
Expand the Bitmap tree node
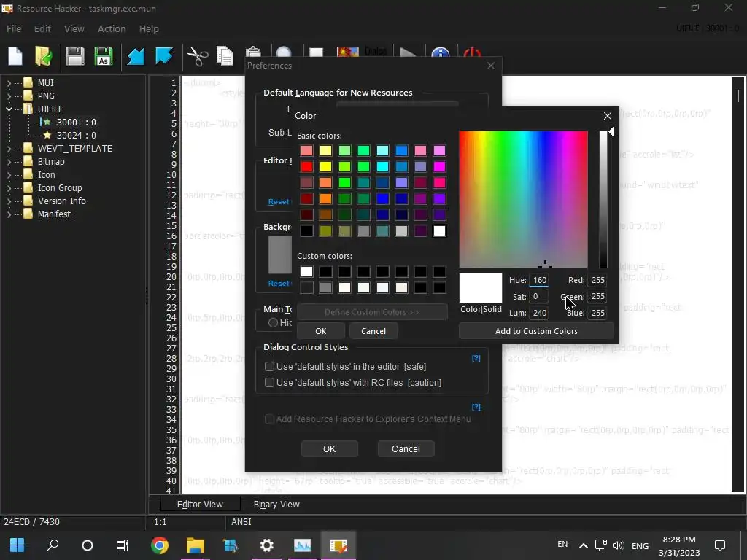pos(9,161)
